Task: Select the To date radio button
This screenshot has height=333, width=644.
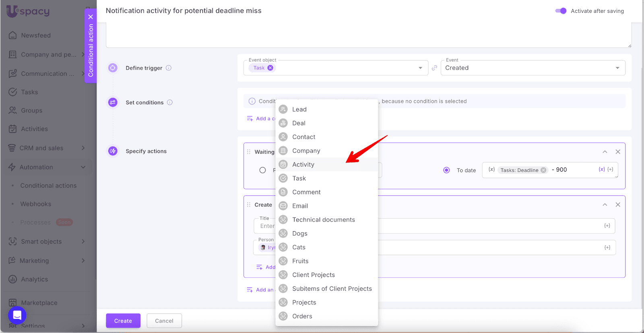Action: click(446, 170)
